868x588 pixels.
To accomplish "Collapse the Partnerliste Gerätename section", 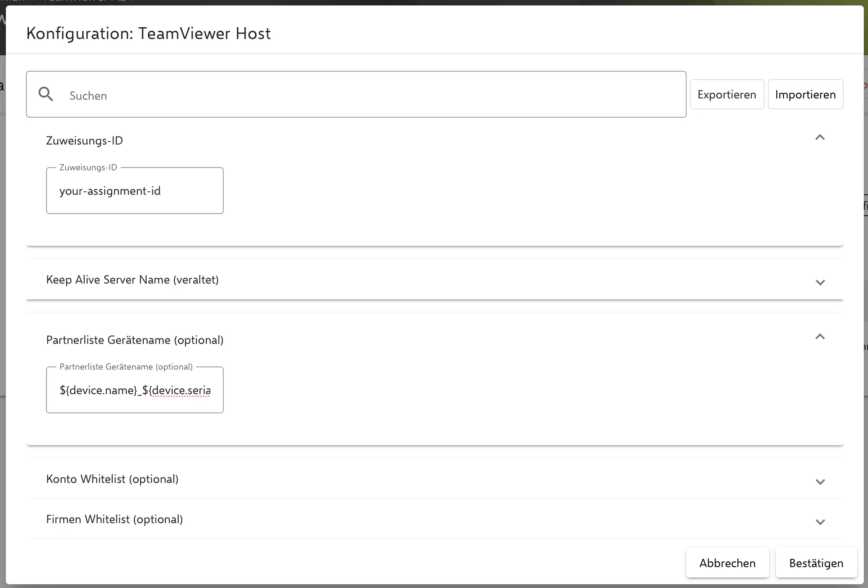I will coord(820,337).
